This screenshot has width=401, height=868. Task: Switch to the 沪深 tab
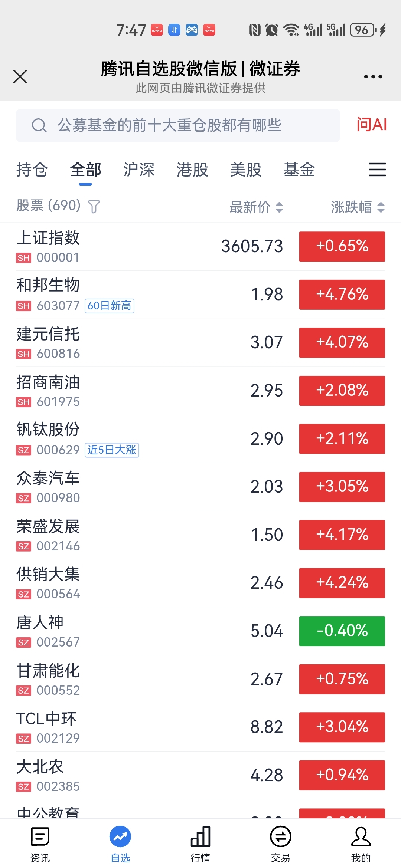pos(139,170)
